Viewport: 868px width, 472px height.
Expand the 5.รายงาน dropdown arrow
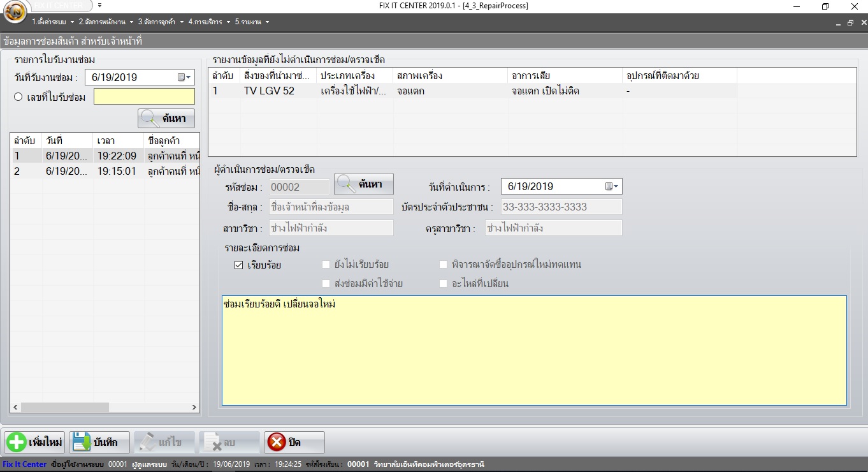point(266,21)
